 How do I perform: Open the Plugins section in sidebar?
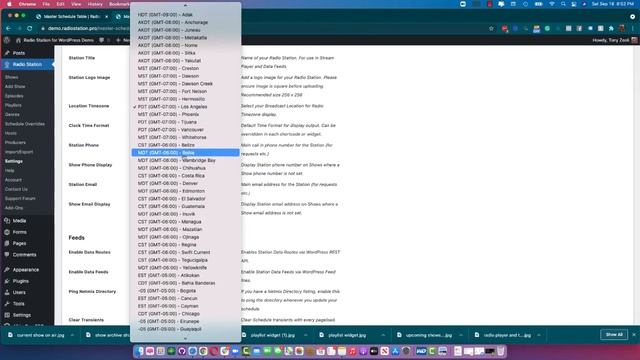tap(20, 281)
